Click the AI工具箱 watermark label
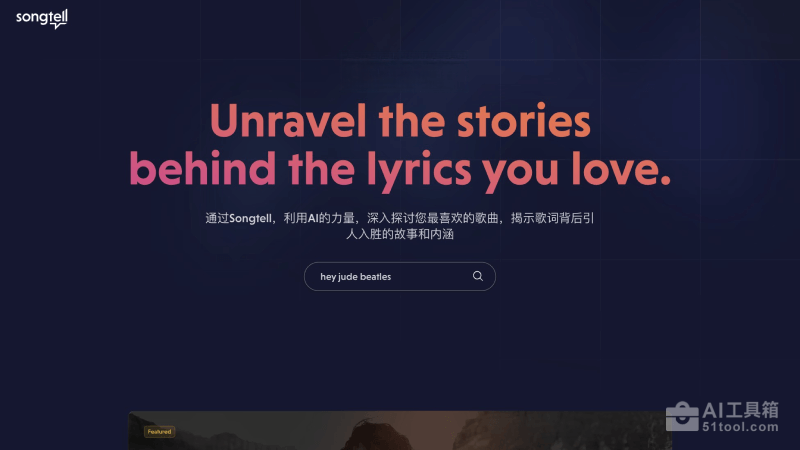 (x=740, y=410)
